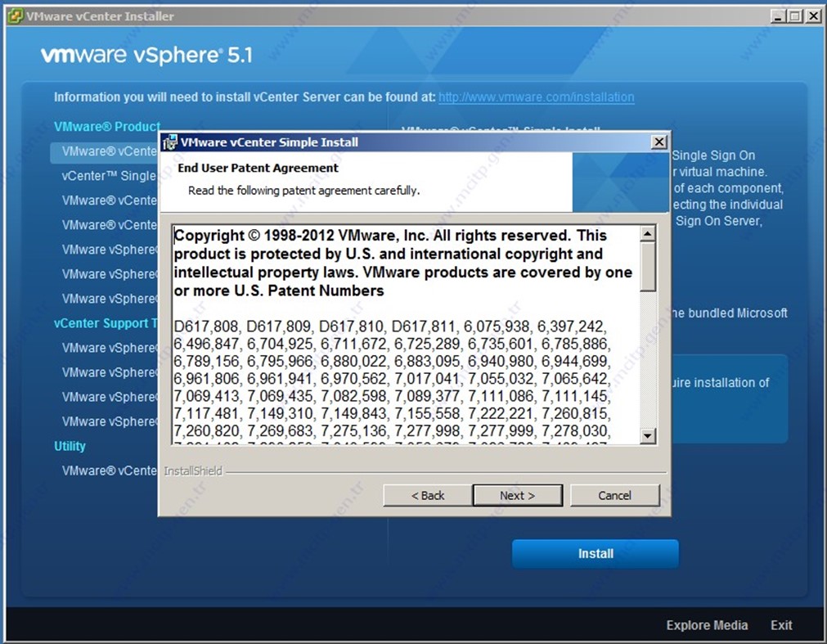This screenshot has height=644, width=827.
Task: Click the patent text scrollbar thumb
Action: click(x=648, y=266)
